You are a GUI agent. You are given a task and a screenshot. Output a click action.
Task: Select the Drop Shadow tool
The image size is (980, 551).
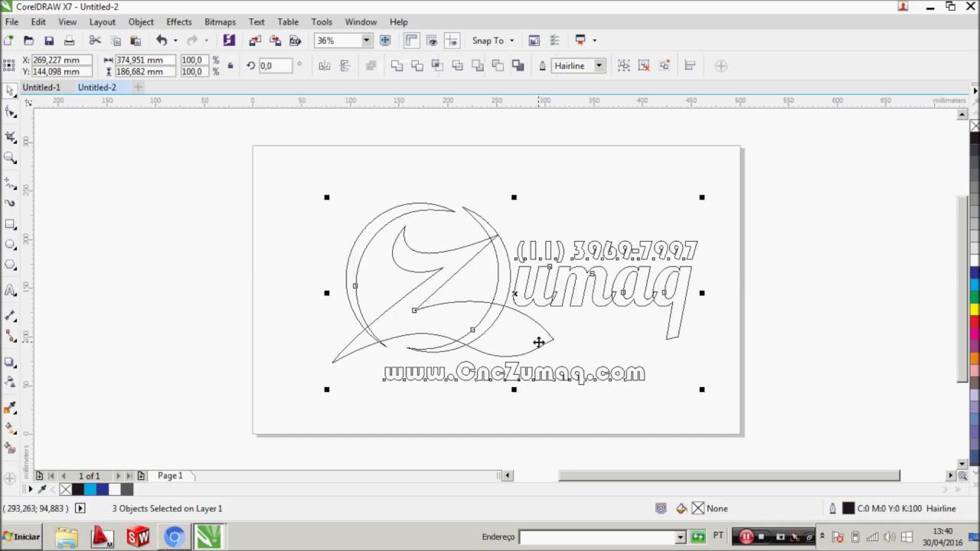pos(10,361)
